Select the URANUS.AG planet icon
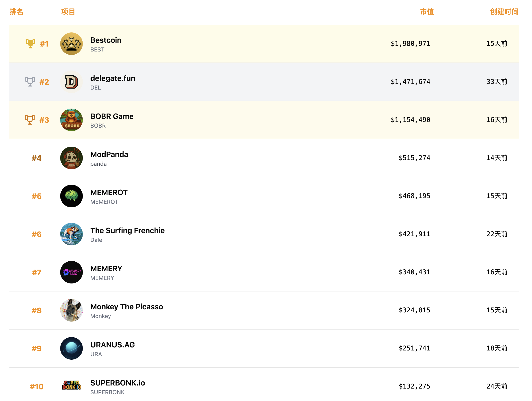 (x=71, y=348)
